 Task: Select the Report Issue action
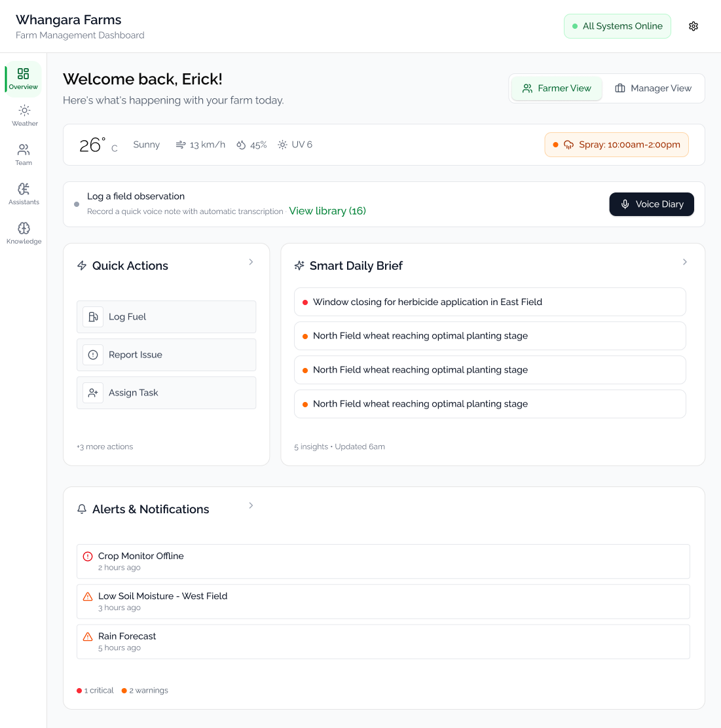166,355
